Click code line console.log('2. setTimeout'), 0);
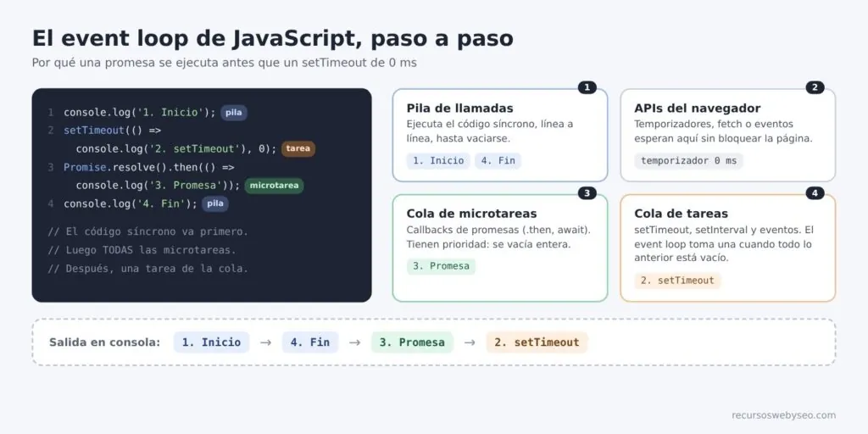 point(176,149)
